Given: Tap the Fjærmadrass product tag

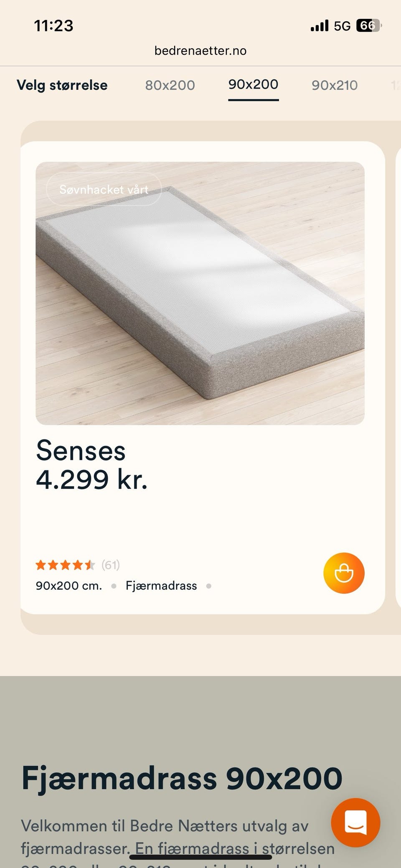Looking at the screenshot, I should [x=161, y=586].
